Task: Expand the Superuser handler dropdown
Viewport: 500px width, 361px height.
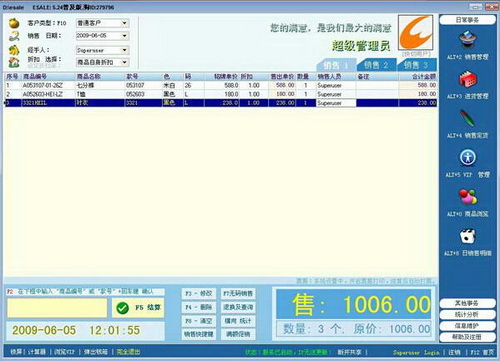Action: (x=124, y=50)
